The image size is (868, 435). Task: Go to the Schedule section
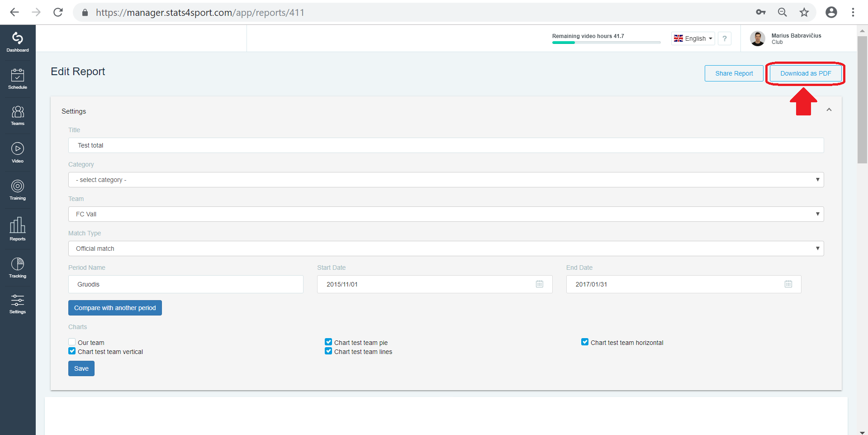click(x=18, y=79)
